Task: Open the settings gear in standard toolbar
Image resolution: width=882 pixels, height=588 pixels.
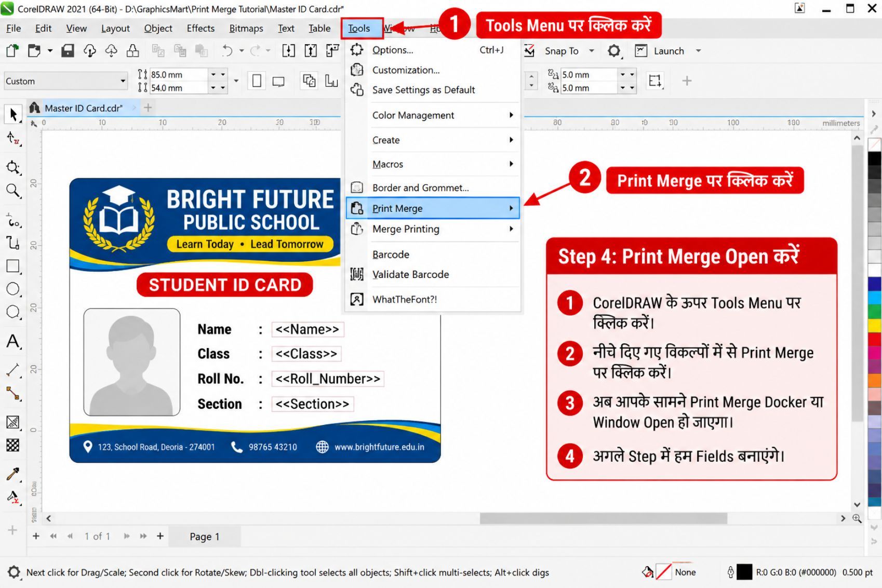Action: pos(614,50)
